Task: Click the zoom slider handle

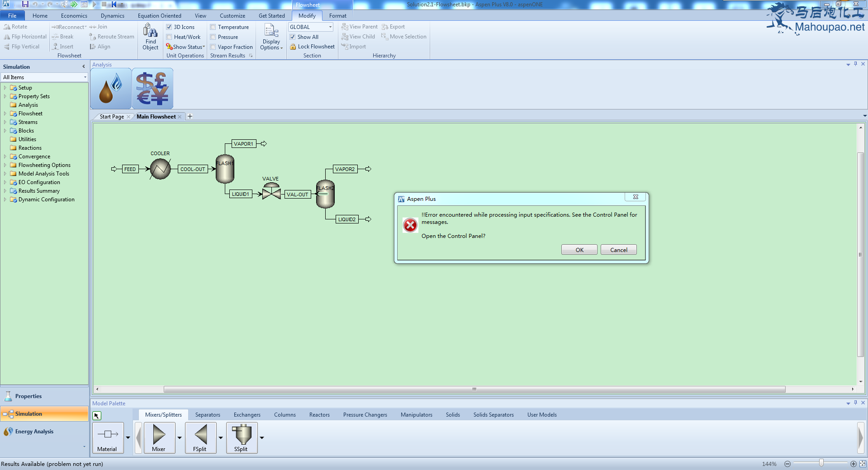Action: tap(821, 463)
